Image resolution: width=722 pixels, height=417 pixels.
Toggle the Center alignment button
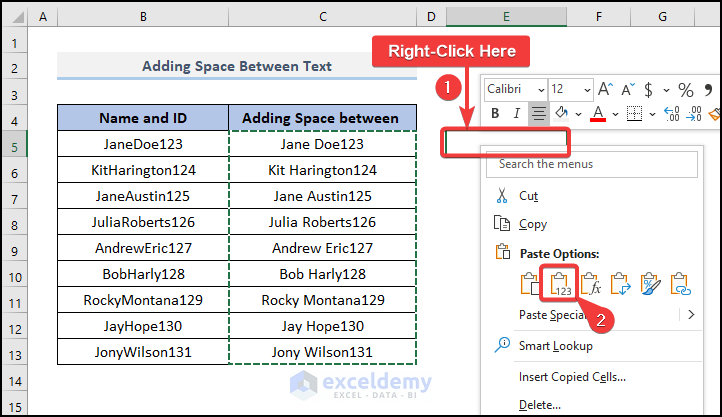pyautogui.click(x=538, y=114)
